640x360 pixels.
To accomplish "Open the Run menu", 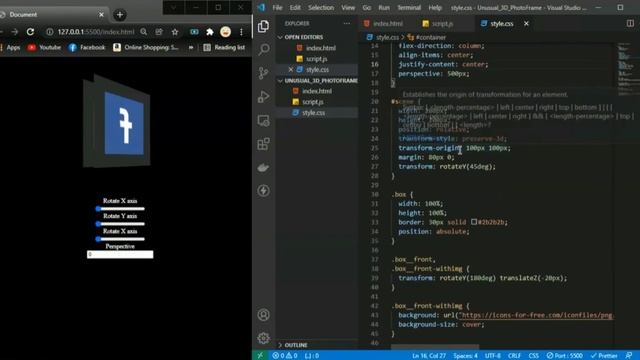I will pos(384,8).
